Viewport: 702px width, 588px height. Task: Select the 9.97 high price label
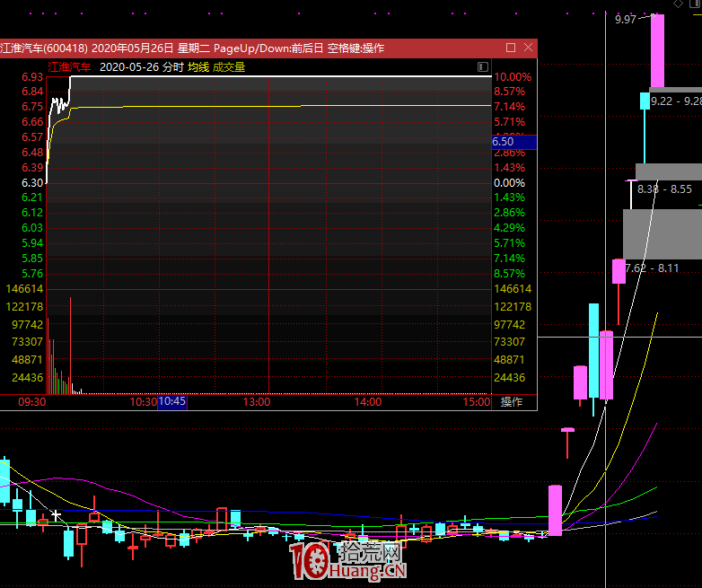625,19
